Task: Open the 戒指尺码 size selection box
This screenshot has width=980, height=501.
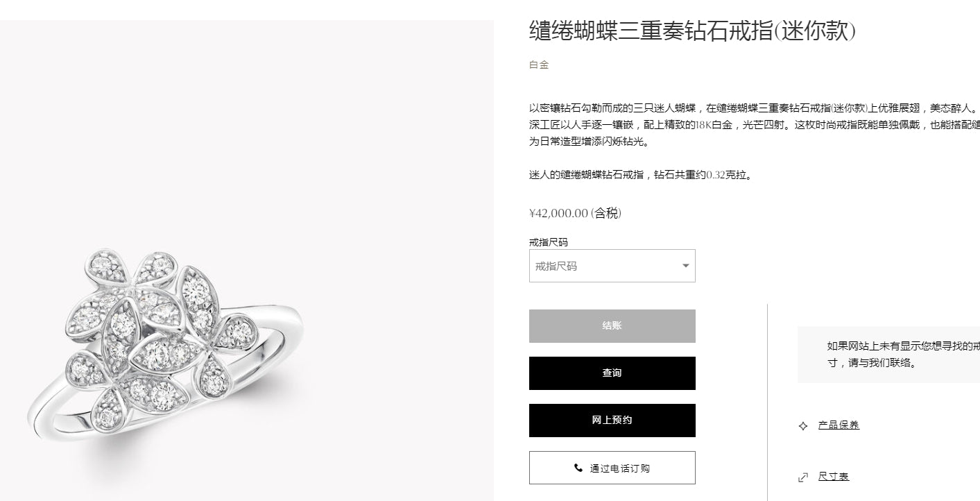Action: point(612,266)
